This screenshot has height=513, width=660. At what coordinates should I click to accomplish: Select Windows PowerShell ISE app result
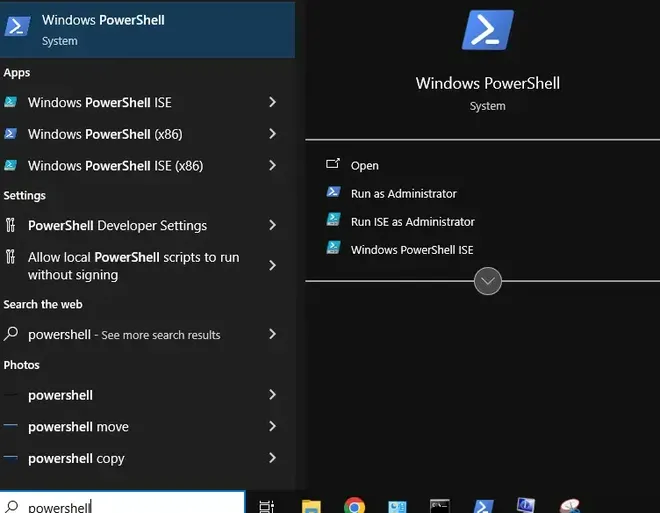tap(99, 102)
